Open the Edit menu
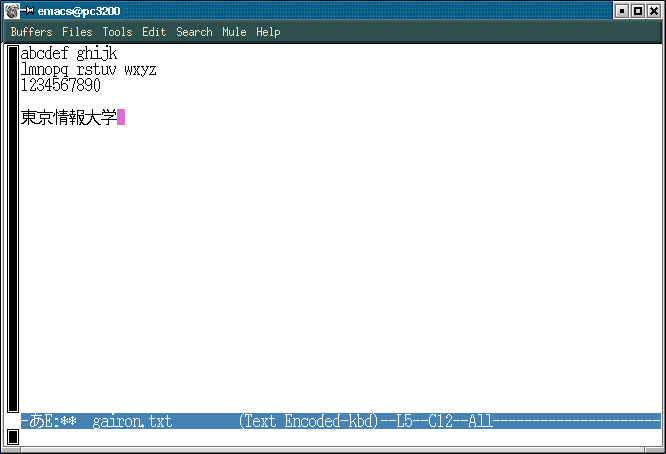Image resolution: width=666 pixels, height=454 pixels. pyautogui.click(x=154, y=32)
